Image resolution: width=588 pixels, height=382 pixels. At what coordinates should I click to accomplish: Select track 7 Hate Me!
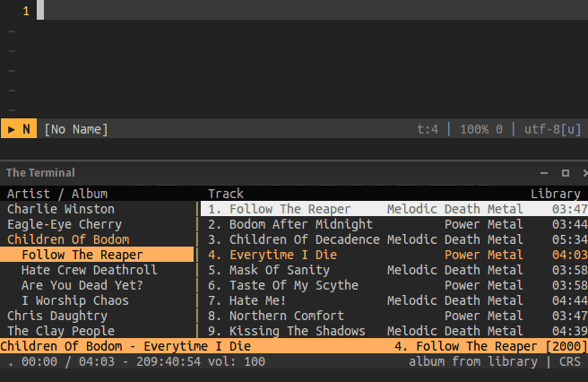tap(394, 300)
